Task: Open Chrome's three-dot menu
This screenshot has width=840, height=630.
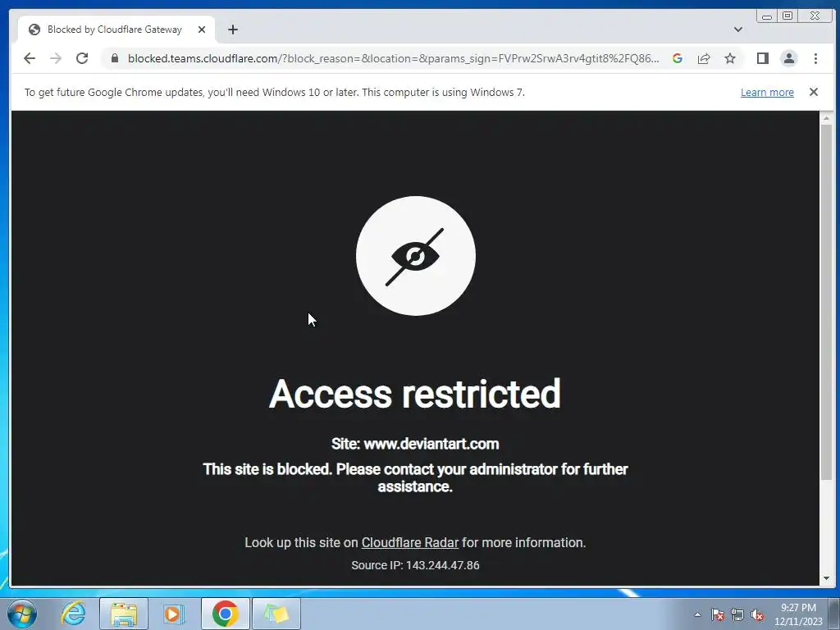Action: point(815,58)
